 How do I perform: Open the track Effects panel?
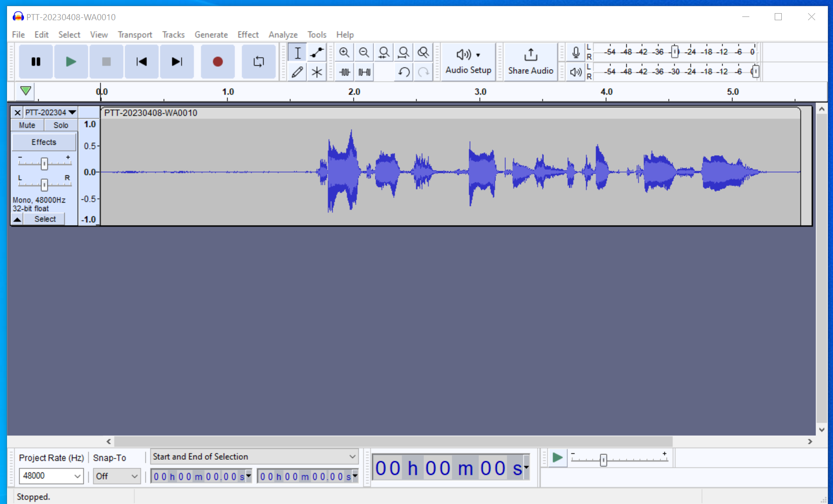[x=44, y=142]
